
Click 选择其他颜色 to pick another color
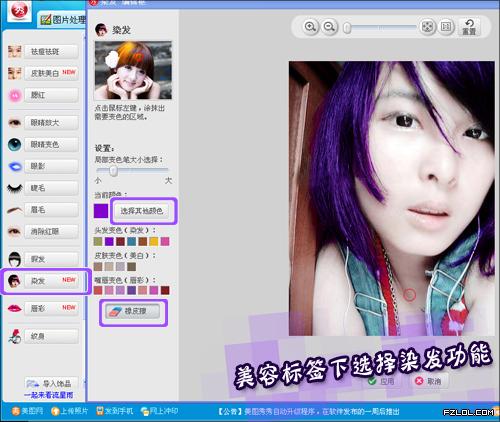(x=142, y=211)
